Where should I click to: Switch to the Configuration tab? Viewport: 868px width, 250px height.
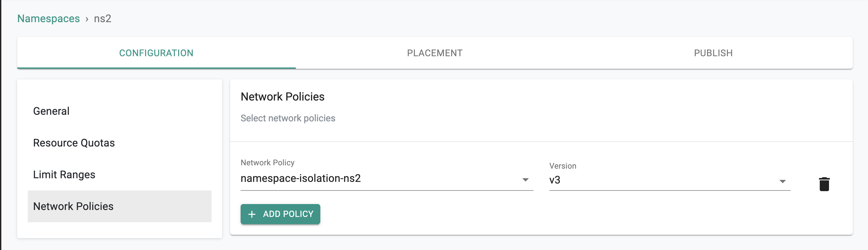click(156, 53)
